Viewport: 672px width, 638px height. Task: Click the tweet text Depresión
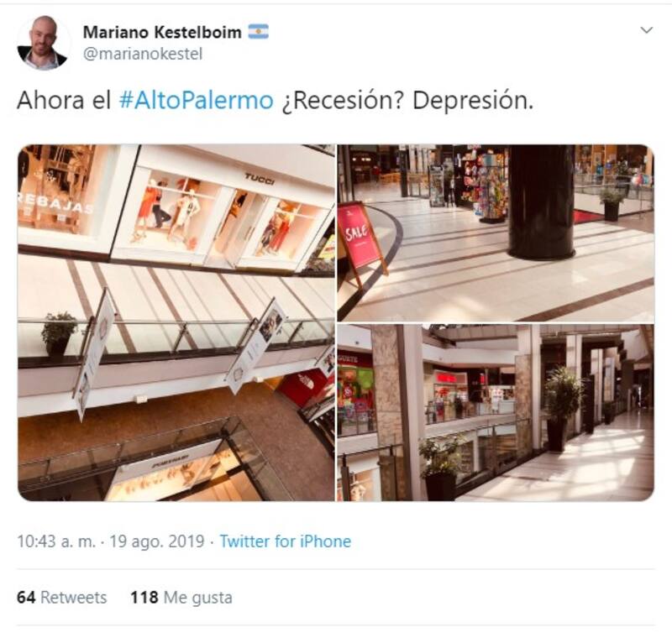point(473,101)
